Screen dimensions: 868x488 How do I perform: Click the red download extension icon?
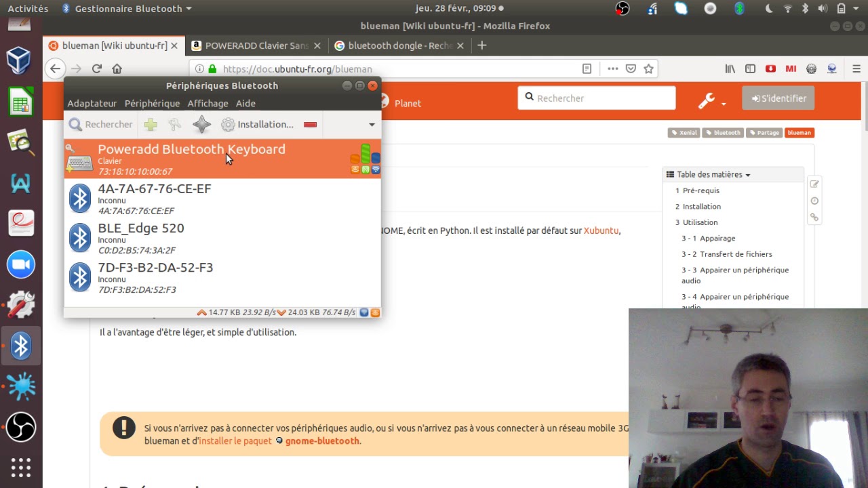click(x=770, y=68)
